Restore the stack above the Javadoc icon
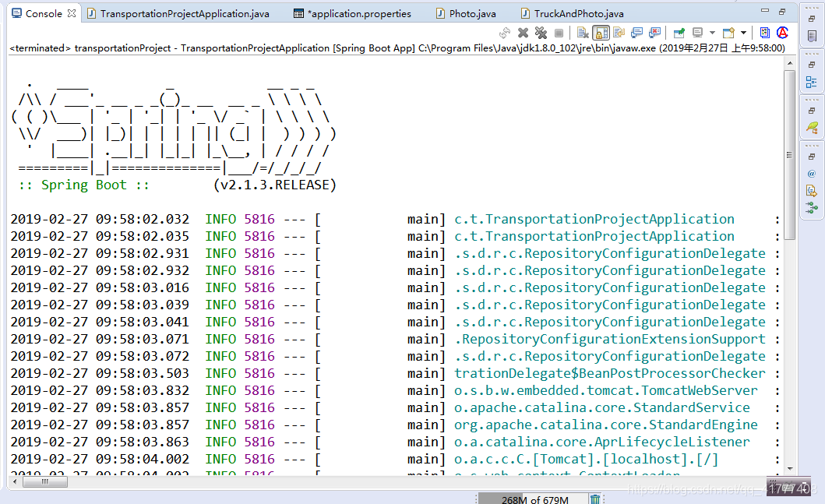This screenshot has width=825, height=504. tap(812, 157)
